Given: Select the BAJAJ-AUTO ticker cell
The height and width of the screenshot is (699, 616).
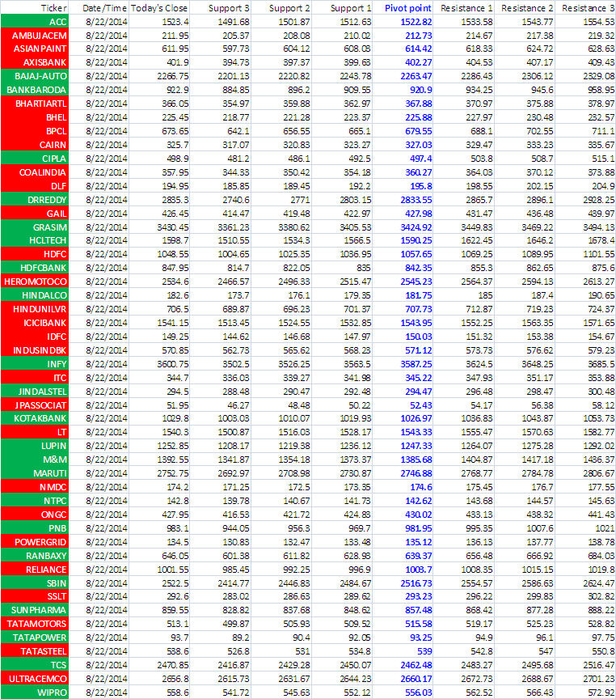Looking at the screenshot, I should tap(35, 76).
